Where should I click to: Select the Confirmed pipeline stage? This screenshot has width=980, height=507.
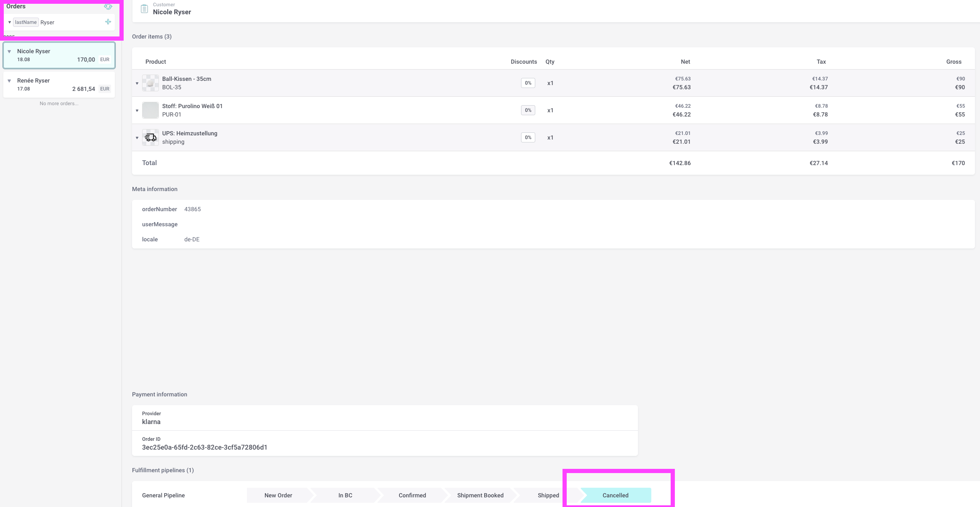(412, 495)
